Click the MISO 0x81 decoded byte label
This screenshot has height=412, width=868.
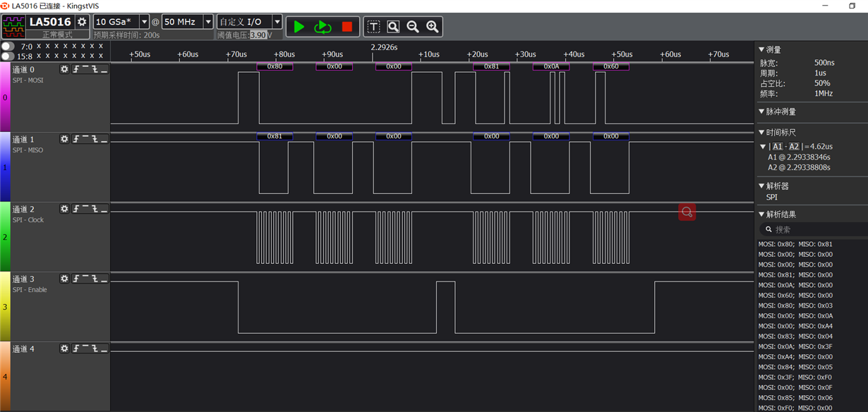coord(275,136)
